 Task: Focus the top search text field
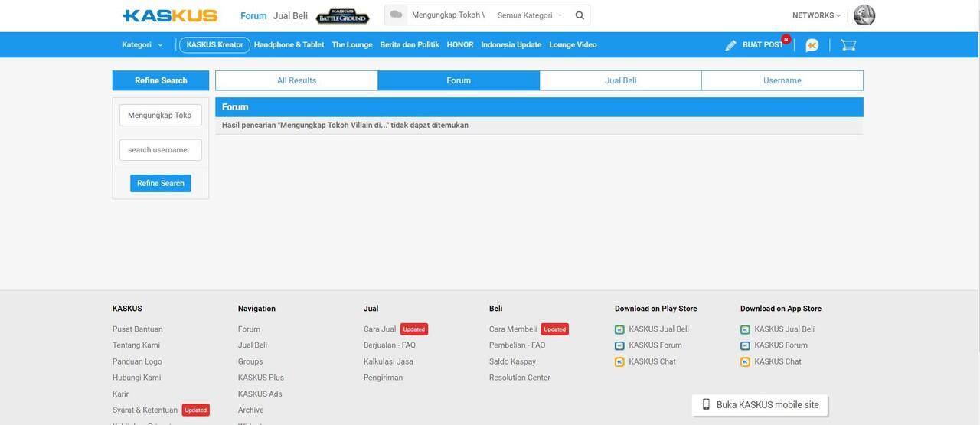tap(448, 15)
